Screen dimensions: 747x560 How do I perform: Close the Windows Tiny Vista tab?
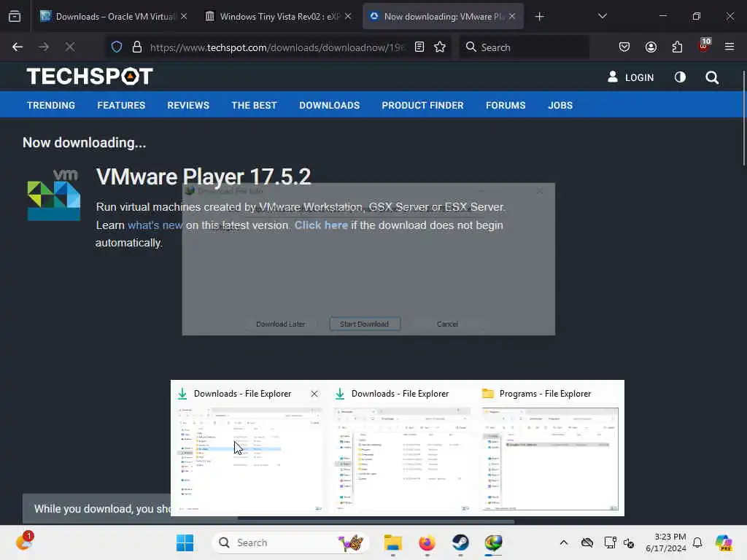(x=348, y=17)
